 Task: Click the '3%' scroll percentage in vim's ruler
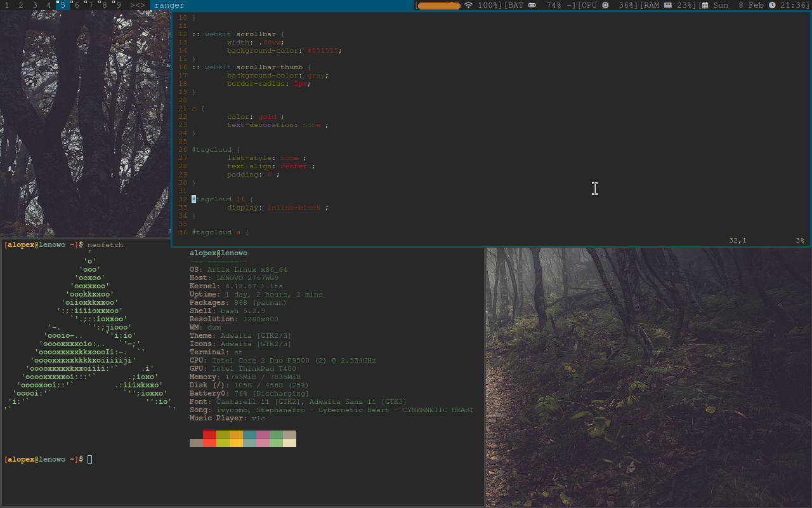pyautogui.click(x=800, y=241)
